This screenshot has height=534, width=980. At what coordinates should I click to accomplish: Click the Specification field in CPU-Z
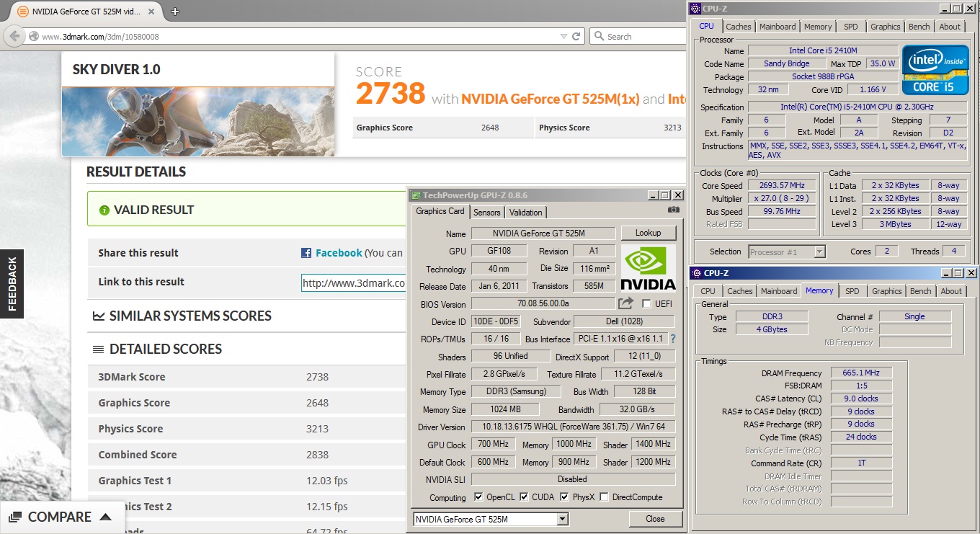(857, 107)
